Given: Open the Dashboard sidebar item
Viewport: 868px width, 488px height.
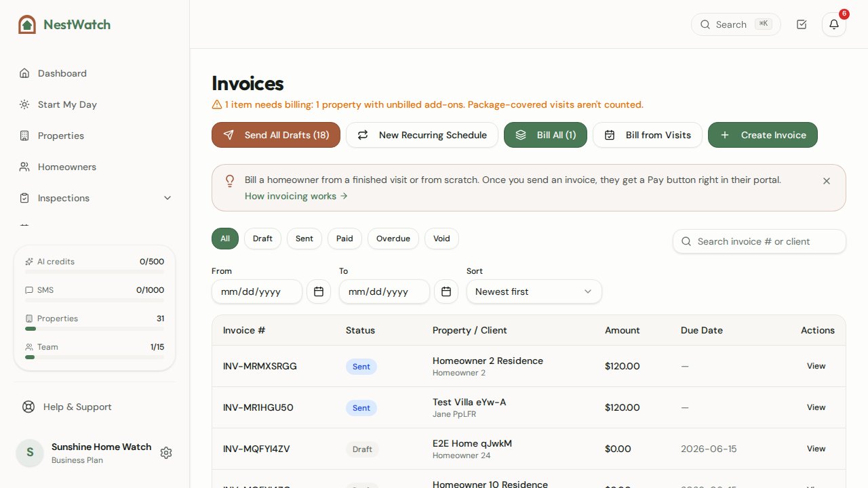Looking at the screenshot, I should click(94, 73).
